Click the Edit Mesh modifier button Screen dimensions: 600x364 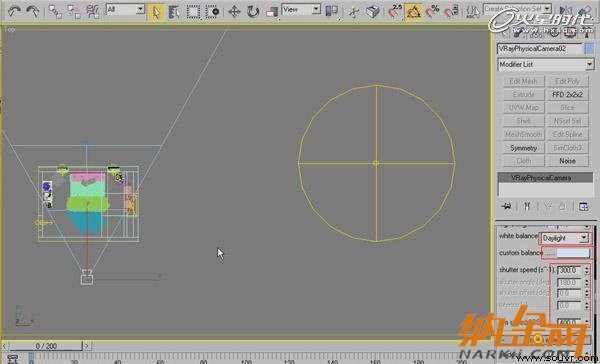point(523,81)
